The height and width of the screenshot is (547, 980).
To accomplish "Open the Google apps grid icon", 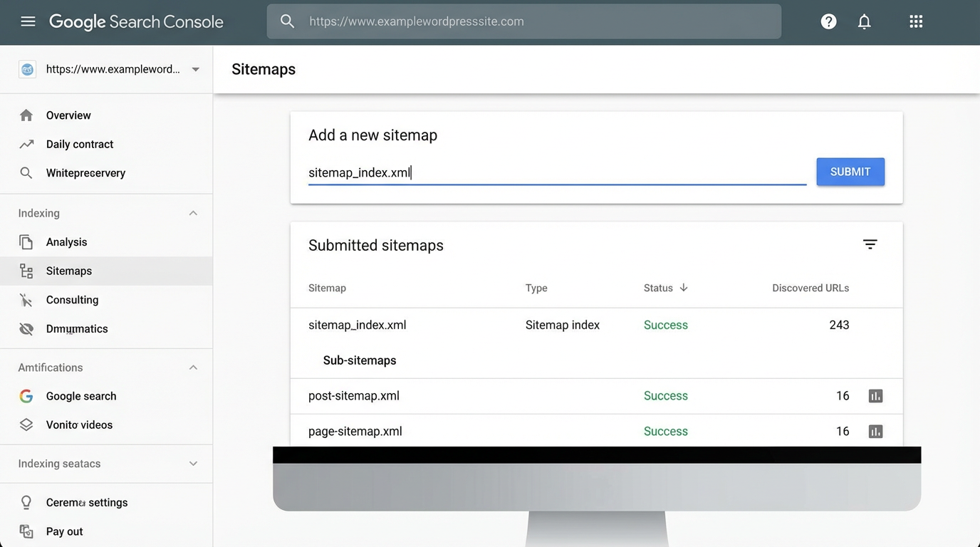I will pos(915,21).
